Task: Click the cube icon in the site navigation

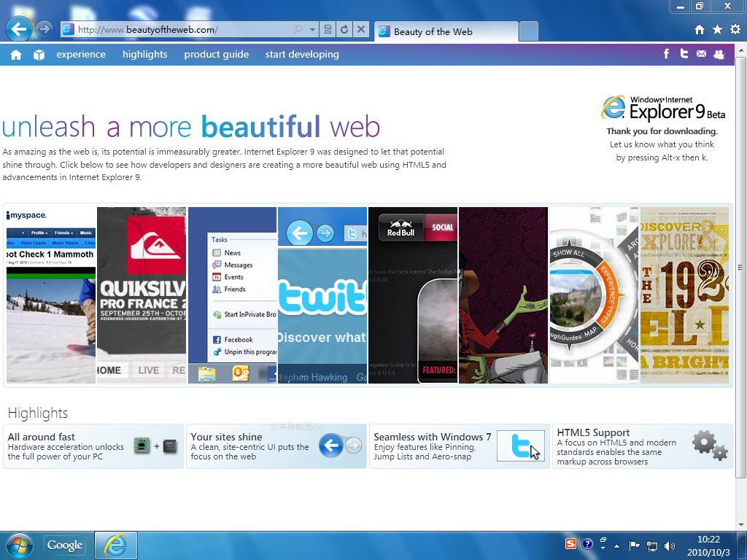Action: (x=39, y=55)
